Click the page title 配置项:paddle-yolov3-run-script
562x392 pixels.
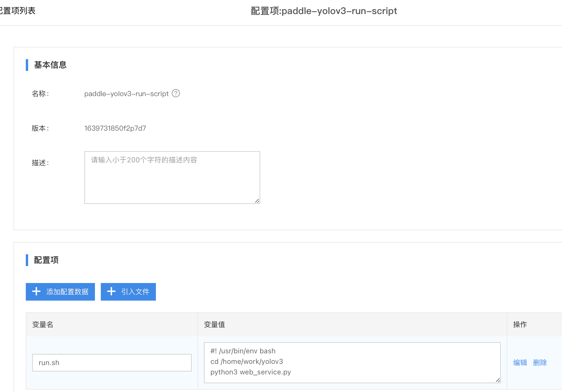point(324,11)
